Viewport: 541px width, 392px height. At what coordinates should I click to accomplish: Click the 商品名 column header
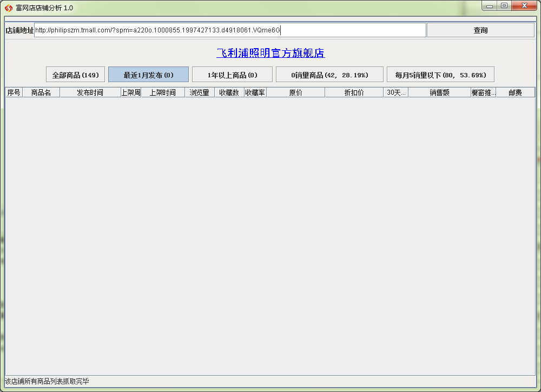(x=41, y=92)
